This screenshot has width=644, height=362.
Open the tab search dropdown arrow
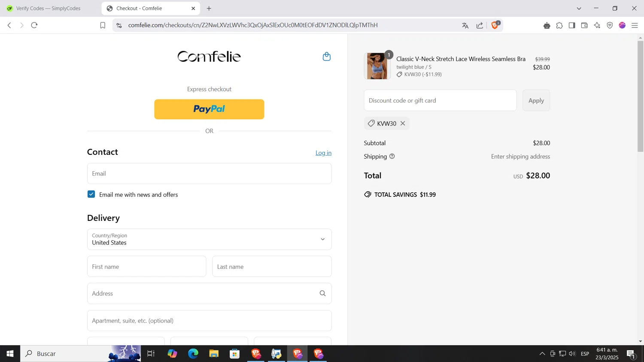click(579, 8)
